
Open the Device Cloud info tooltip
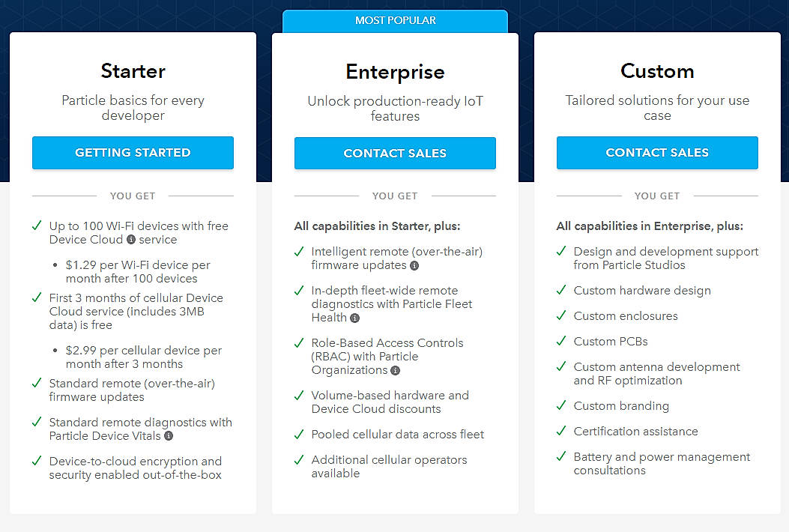point(130,240)
